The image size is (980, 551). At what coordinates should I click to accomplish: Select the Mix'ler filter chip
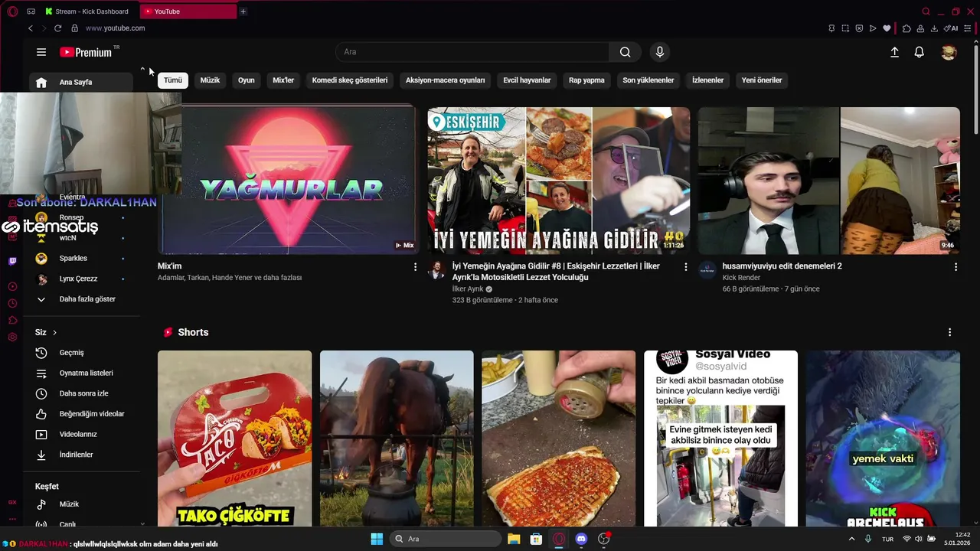pos(283,80)
